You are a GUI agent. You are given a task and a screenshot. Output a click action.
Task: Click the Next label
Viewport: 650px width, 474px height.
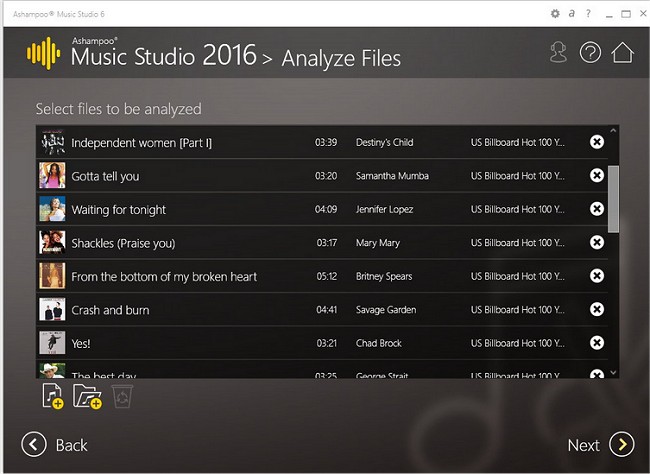(584, 445)
